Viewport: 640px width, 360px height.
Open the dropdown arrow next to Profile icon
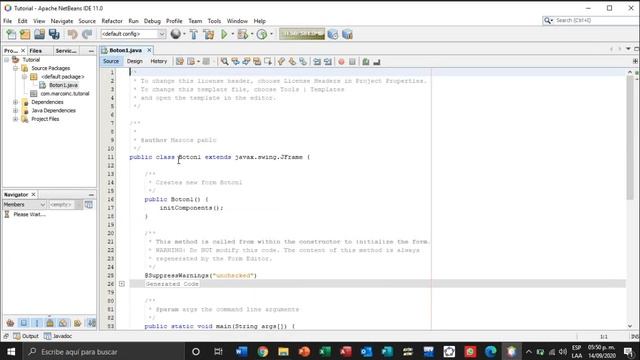tap(271, 34)
